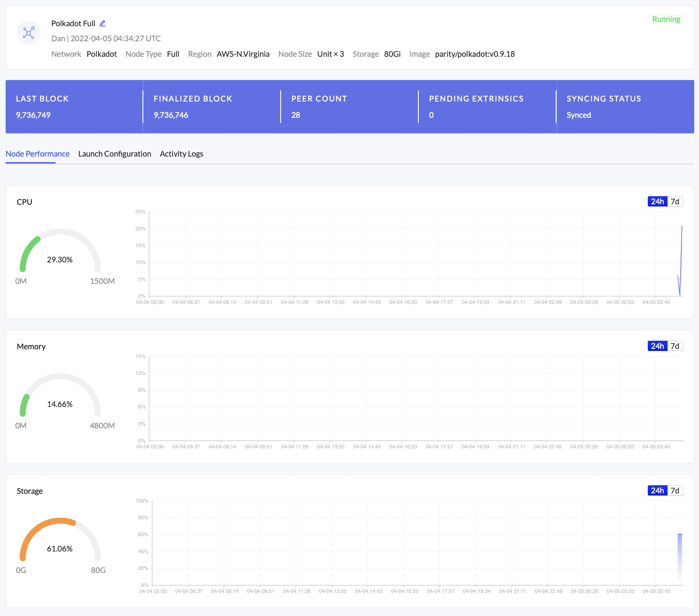The image size is (699, 616).
Task: Select the Node Performance tab
Action: pyautogui.click(x=37, y=154)
